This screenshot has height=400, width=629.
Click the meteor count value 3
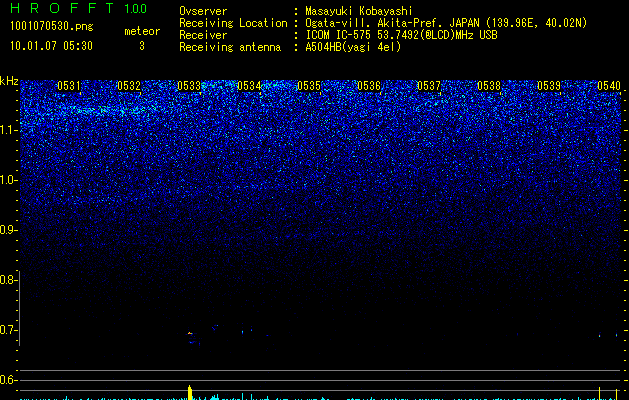142,46
